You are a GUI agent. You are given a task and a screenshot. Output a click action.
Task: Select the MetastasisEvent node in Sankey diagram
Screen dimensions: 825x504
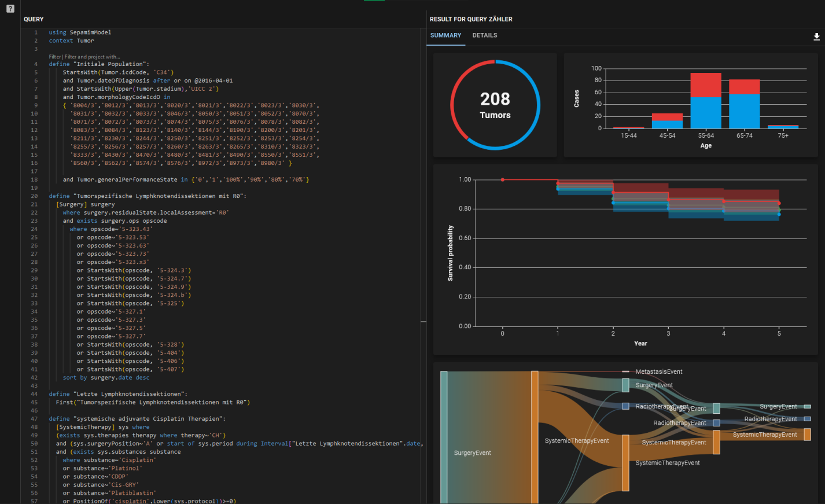point(625,371)
